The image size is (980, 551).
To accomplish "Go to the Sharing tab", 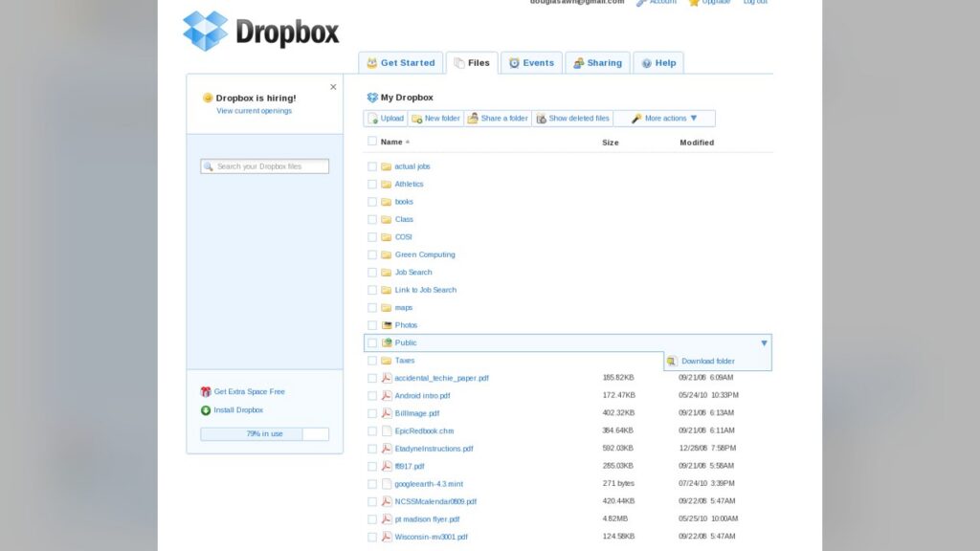I will (x=597, y=63).
